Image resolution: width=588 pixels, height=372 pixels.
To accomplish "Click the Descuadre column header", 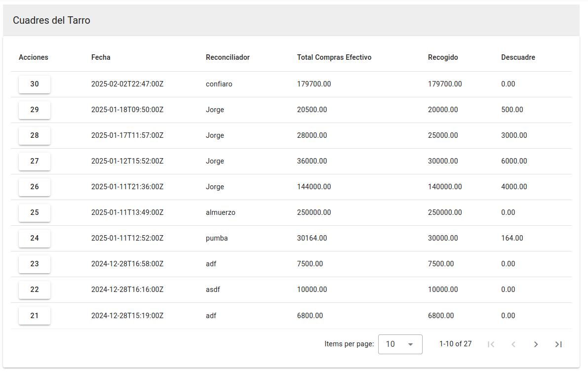I will coord(518,57).
